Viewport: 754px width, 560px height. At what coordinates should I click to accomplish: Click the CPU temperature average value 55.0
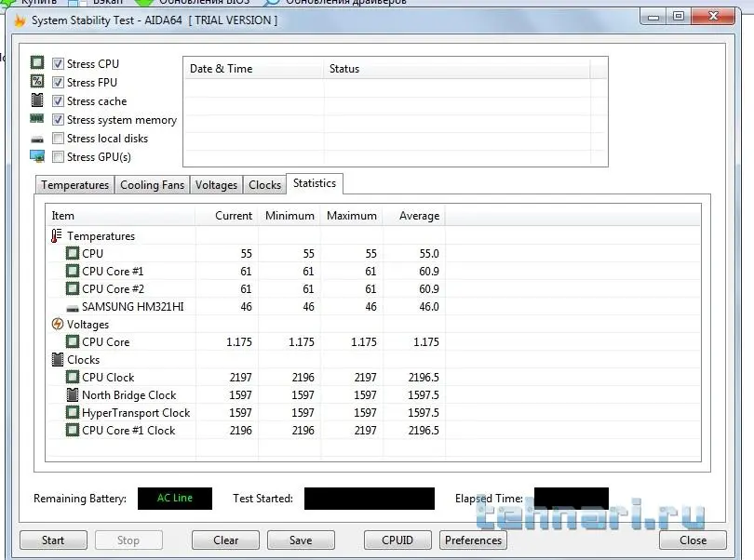pos(429,253)
